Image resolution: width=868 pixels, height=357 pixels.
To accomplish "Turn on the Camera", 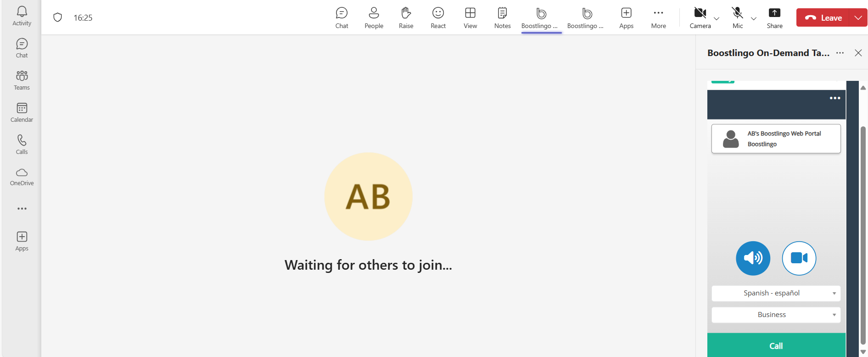I will [700, 18].
